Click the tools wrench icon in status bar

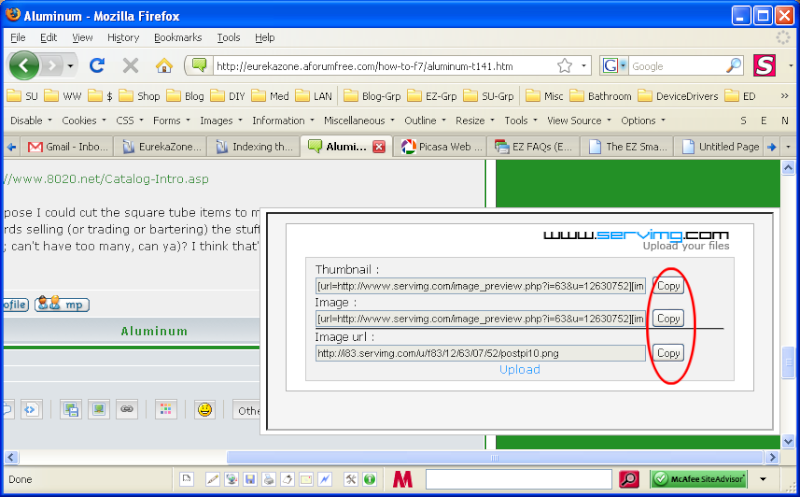tap(351, 479)
